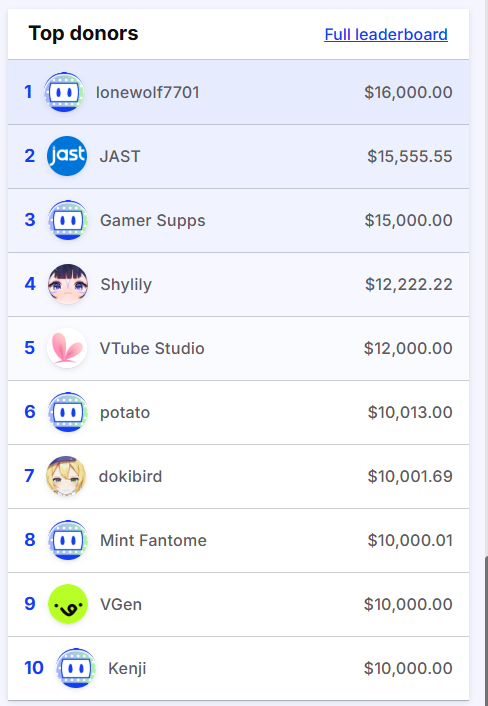488x706 pixels.
Task: Click Shylily's anime avatar picture
Action: pyautogui.click(x=68, y=284)
